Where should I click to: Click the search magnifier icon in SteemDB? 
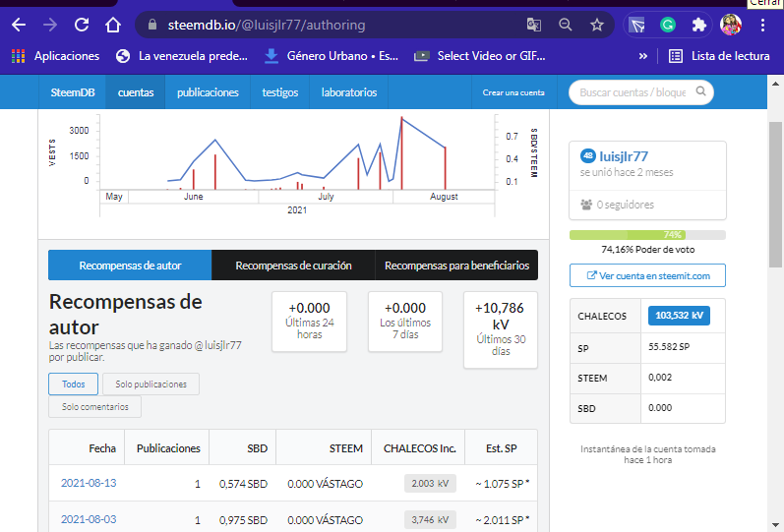701,91
